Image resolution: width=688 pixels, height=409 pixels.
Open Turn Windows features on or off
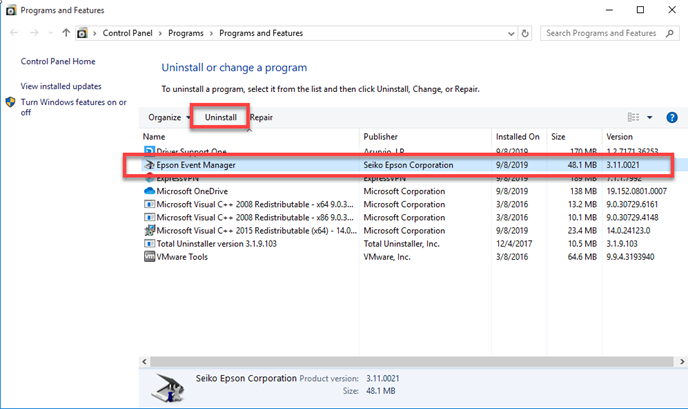73,107
